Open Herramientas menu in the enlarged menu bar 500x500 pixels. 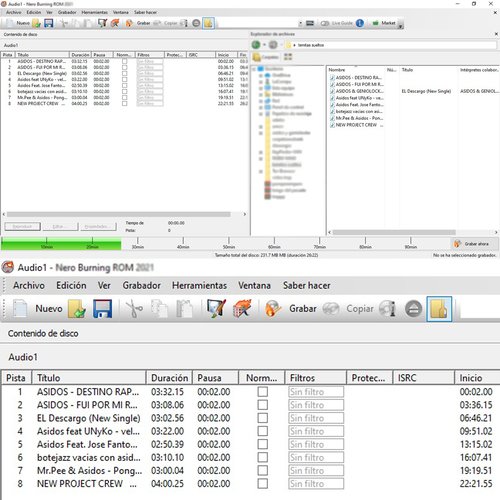[199, 285]
